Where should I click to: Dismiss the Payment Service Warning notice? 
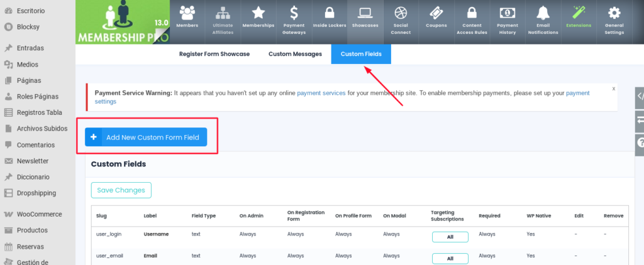coord(614,88)
